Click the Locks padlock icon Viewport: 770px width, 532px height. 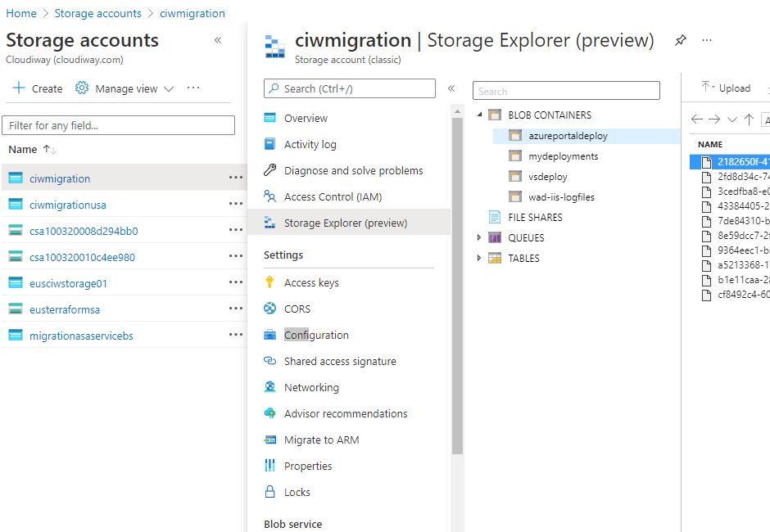pyautogui.click(x=269, y=491)
